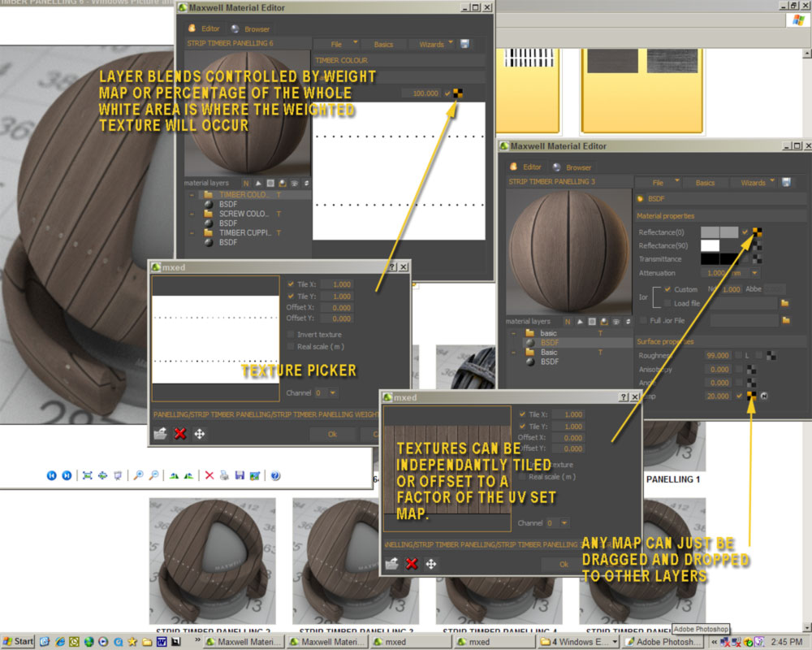The height and width of the screenshot is (650, 812).
Task: Select the BSDF sphere icon under TIMBER COLO layer
Action: click(x=209, y=205)
